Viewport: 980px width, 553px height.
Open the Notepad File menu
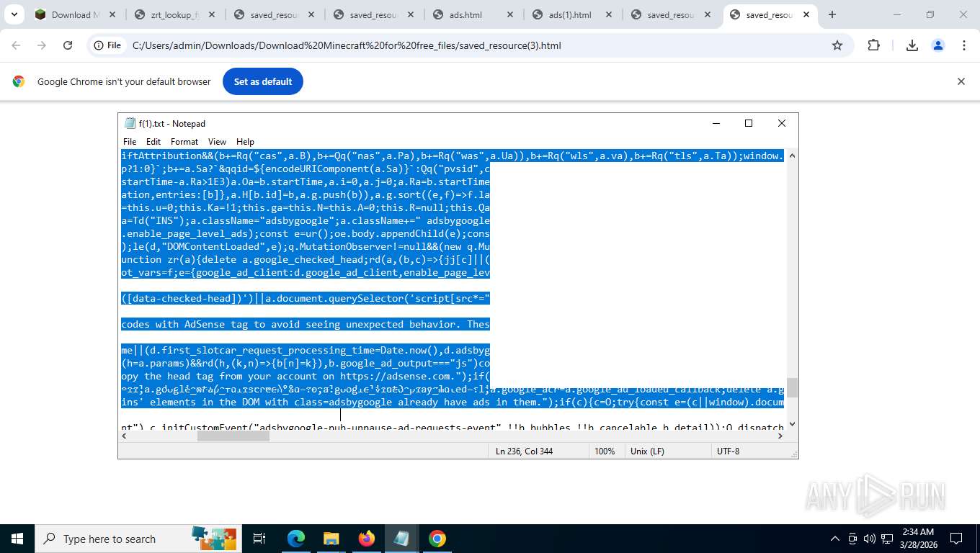point(130,142)
